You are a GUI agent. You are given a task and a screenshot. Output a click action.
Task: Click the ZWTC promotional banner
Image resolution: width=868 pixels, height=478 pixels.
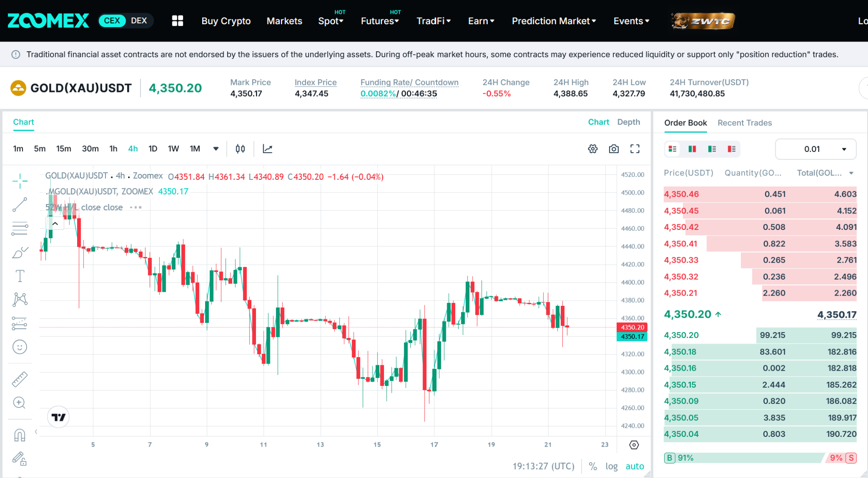(703, 21)
